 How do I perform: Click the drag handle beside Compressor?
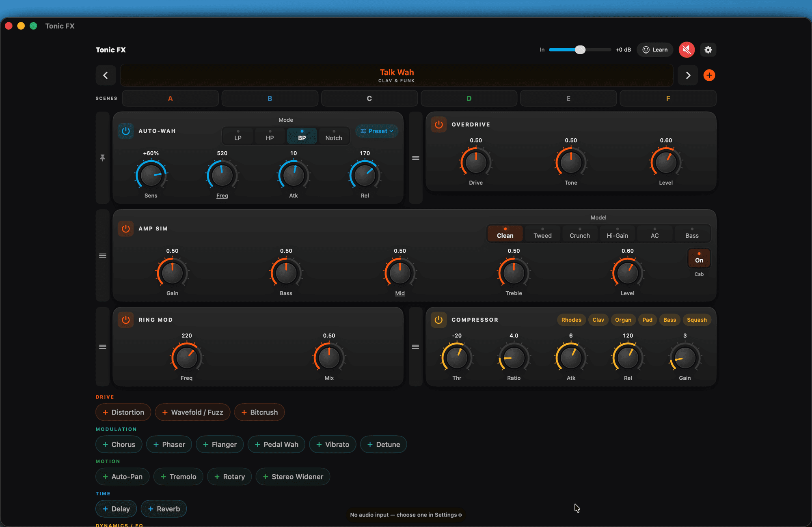416,347
